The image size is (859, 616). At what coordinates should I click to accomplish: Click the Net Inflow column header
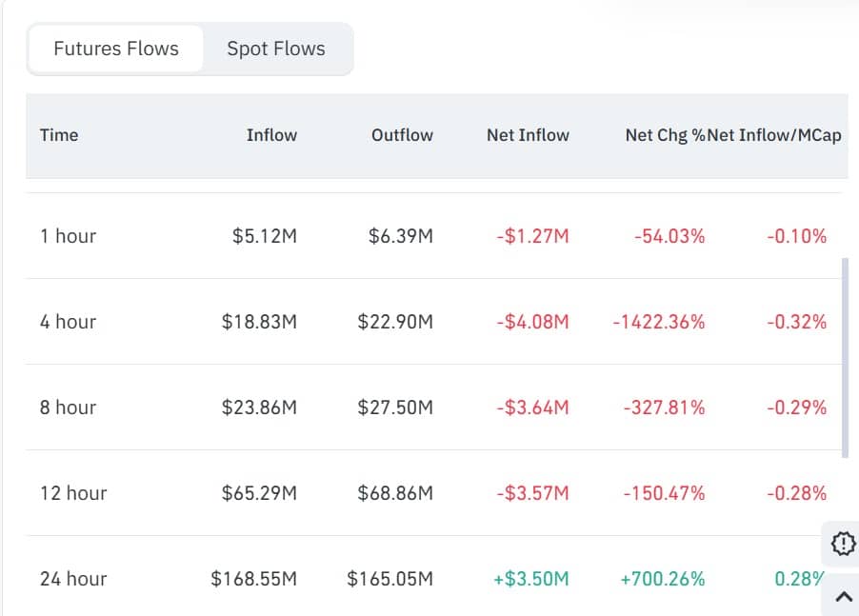pos(528,135)
